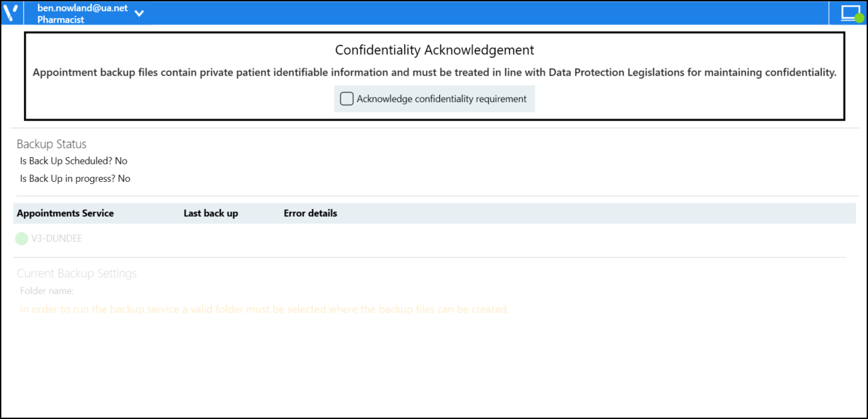
Task: Click the monitor connection status icon
Action: (851, 13)
